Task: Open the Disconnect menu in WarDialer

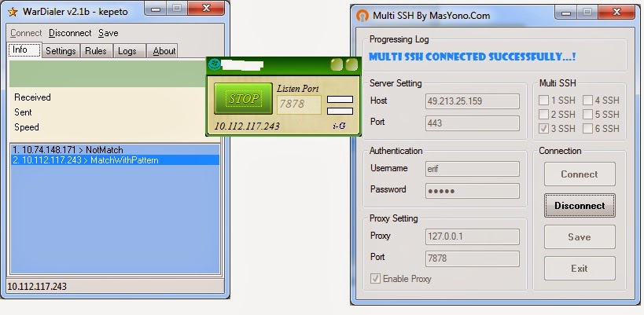Action: point(70,33)
